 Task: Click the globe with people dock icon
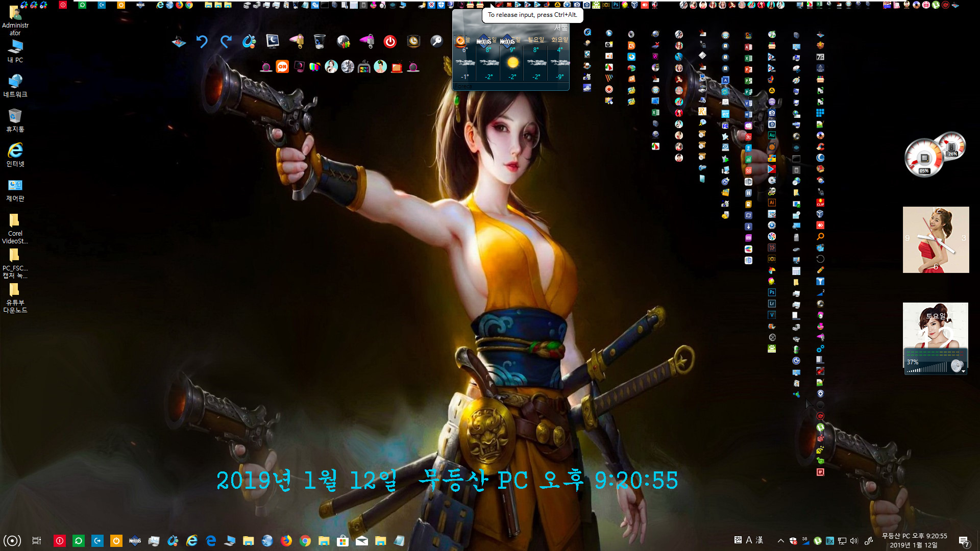pos(344,41)
